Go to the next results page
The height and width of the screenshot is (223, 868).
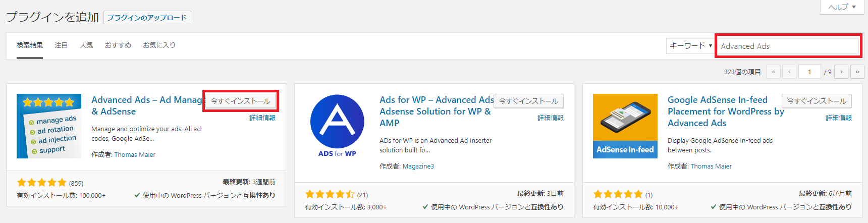[841, 72]
